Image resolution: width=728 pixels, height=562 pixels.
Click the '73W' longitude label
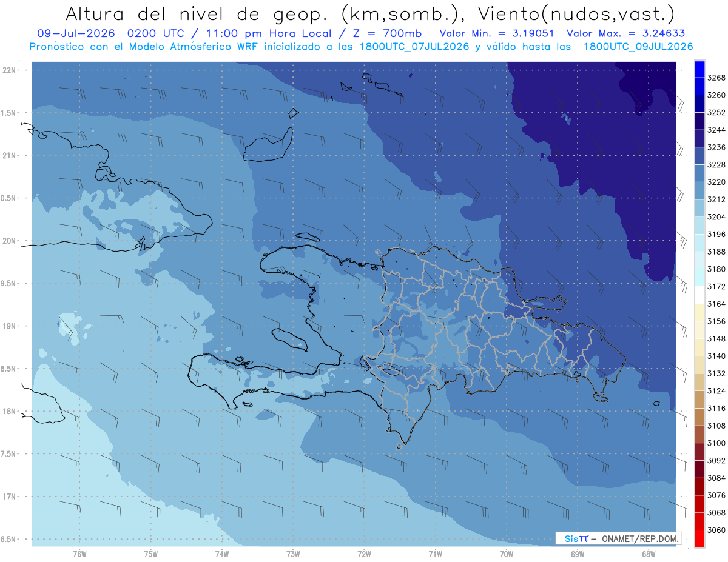tap(293, 554)
